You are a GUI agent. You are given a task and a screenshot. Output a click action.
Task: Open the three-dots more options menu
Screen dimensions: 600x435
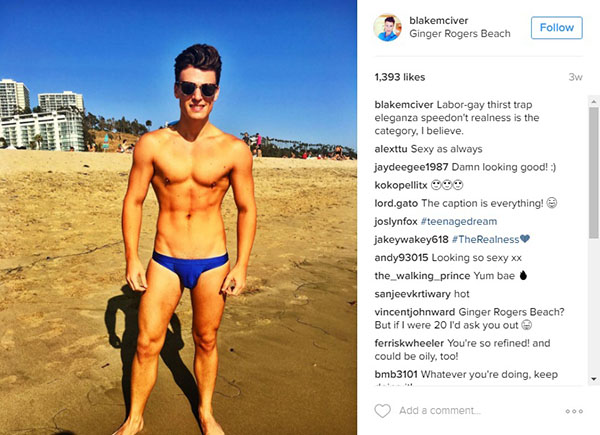click(574, 411)
